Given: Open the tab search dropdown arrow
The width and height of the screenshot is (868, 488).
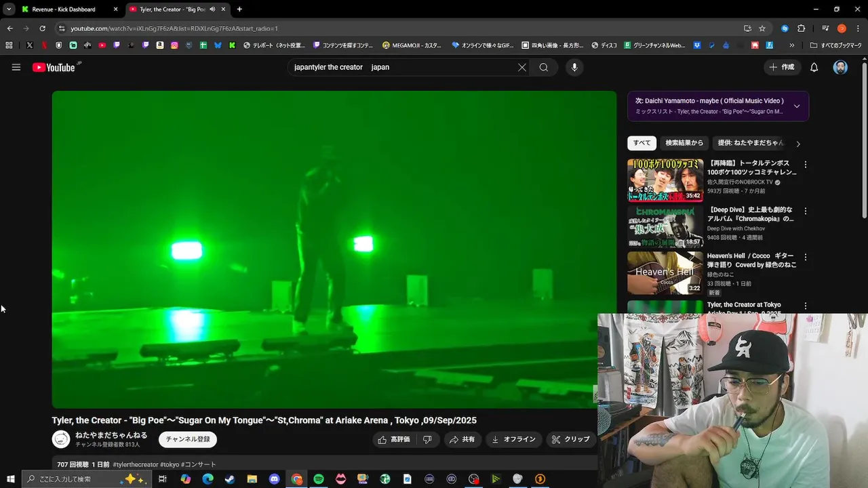Looking at the screenshot, I should (9, 9).
